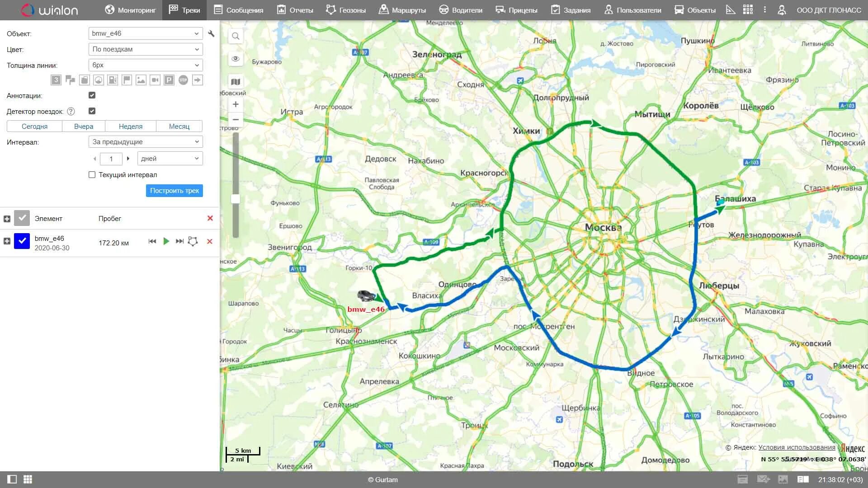Click the parking marker icon
The width and height of the screenshot is (868, 488).
tap(169, 80)
